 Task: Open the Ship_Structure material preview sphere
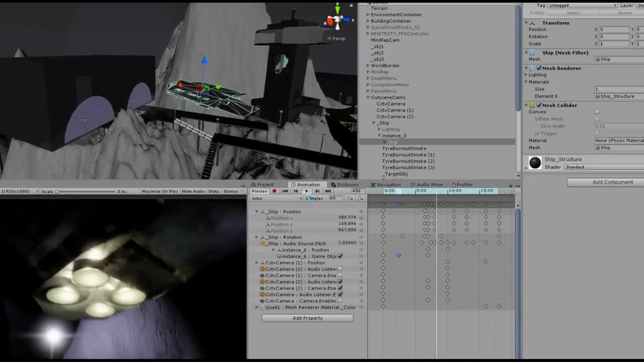point(534,162)
